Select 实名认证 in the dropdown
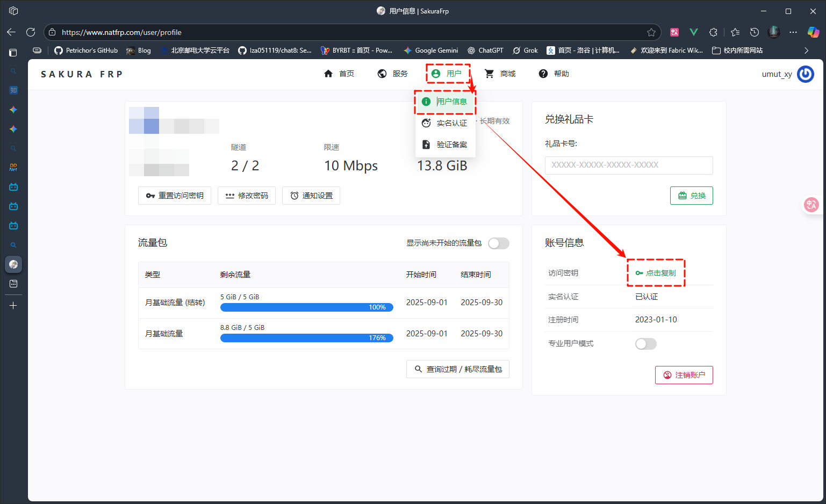 pos(445,123)
